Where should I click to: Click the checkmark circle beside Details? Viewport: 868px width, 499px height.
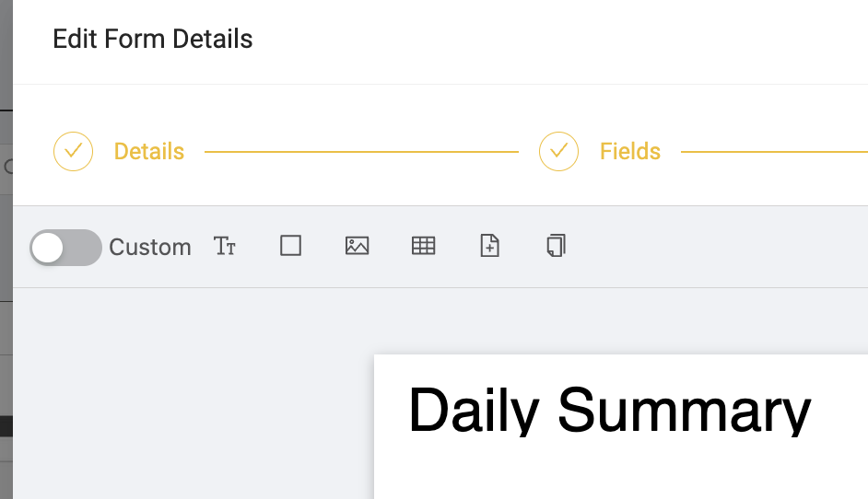pos(73,151)
